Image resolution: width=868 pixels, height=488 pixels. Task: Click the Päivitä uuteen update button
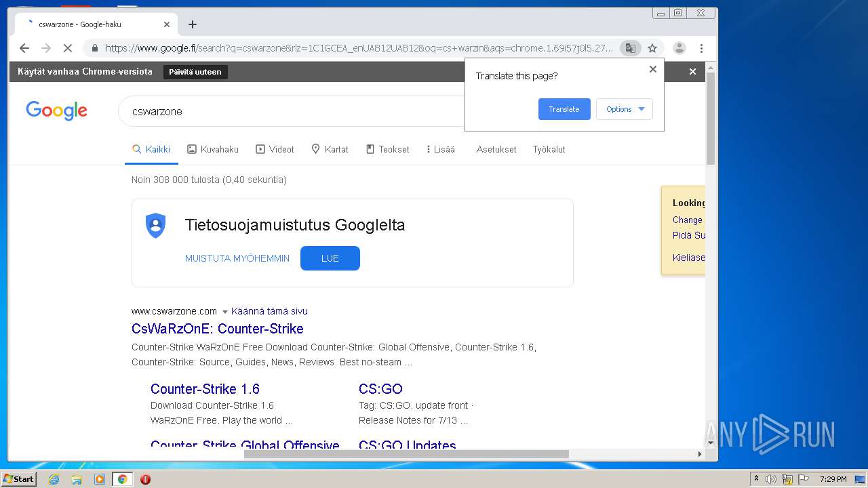195,72
